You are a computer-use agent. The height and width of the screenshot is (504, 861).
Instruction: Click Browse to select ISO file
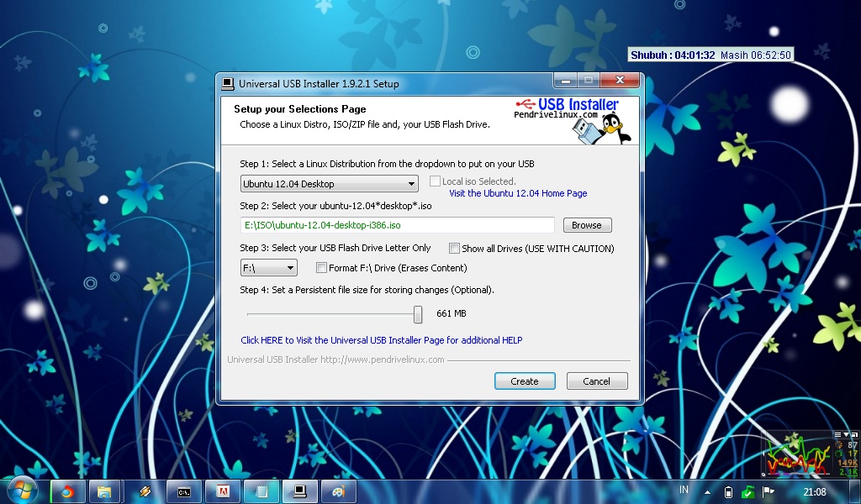tap(587, 225)
